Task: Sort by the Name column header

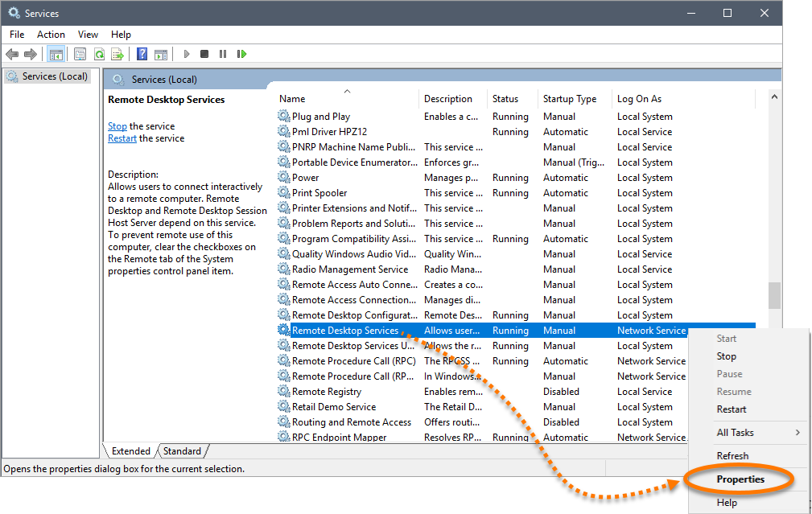Action: click(347, 98)
